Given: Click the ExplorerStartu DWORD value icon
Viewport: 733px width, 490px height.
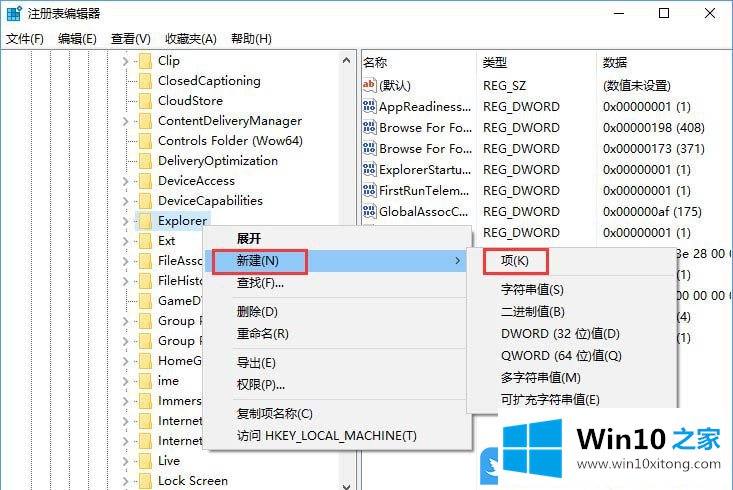Looking at the screenshot, I should (x=369, y=170).
